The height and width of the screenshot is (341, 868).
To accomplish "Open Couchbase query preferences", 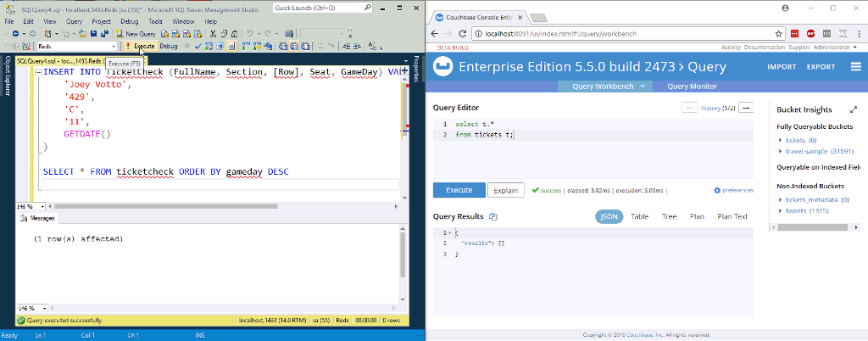I will [x=733, y=190].
